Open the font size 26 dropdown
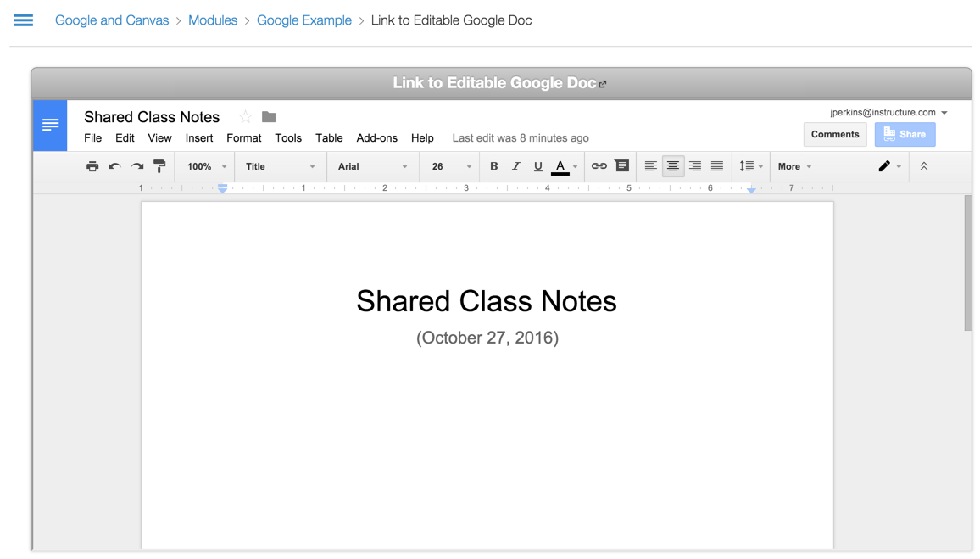This screenshot has width=980, height=559. click(451, 166)
